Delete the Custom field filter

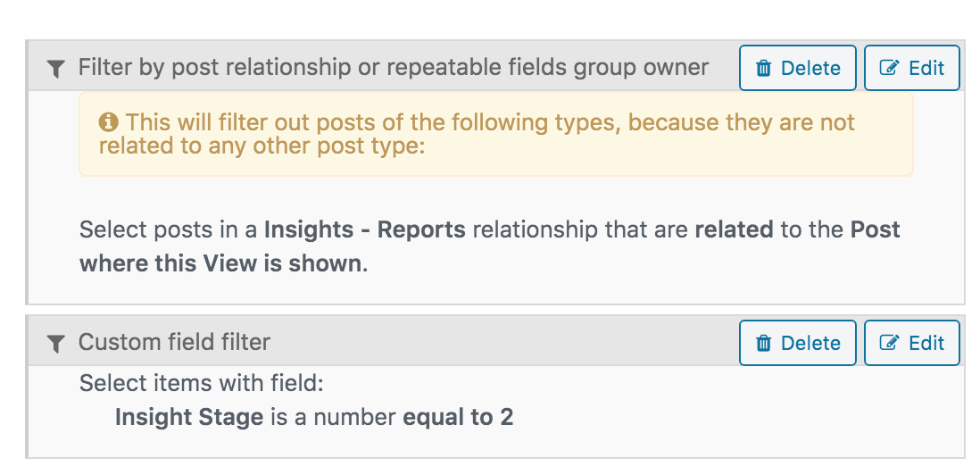pos(798,343)
